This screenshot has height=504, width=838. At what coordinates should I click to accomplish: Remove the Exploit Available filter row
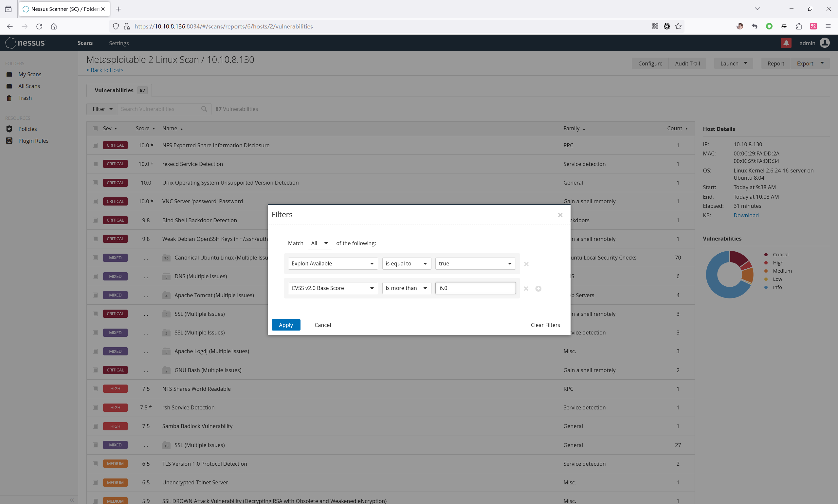tap(526, 264)
